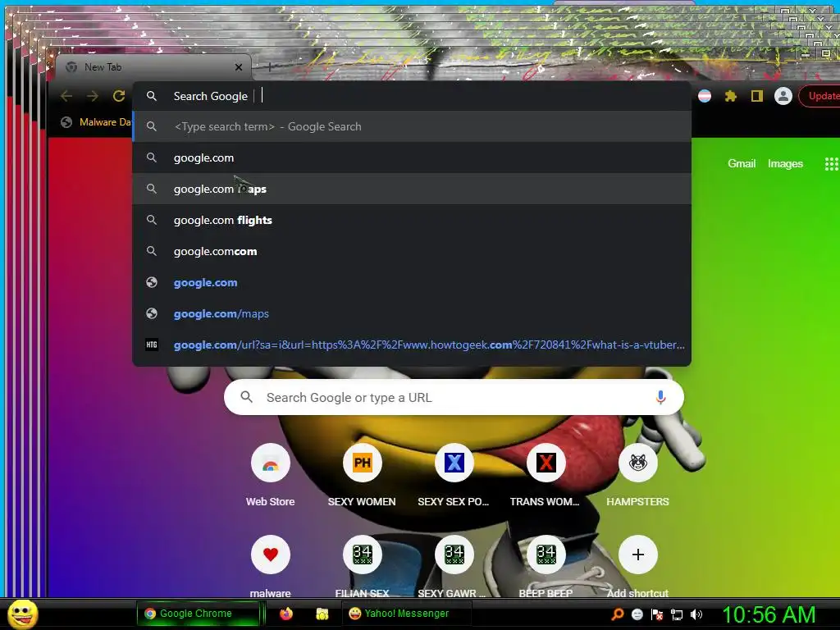Click the HTG favicon in suggestions
Image resolution: width=840 pixels, height=630 pixels.
(x=152, y=345)
